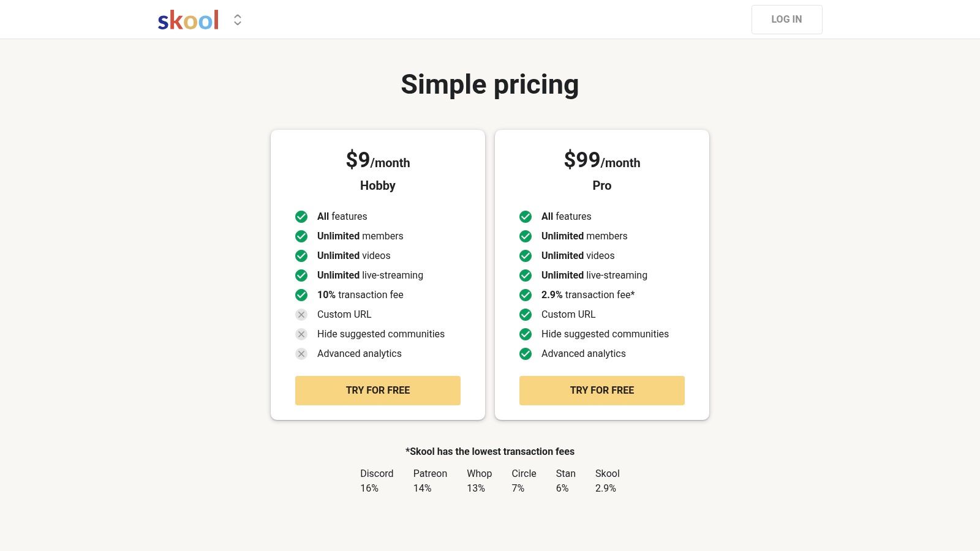This screenshot has height=551, width=980.
Task: Click the LOG IN button
Action: (x=786, y=19)
